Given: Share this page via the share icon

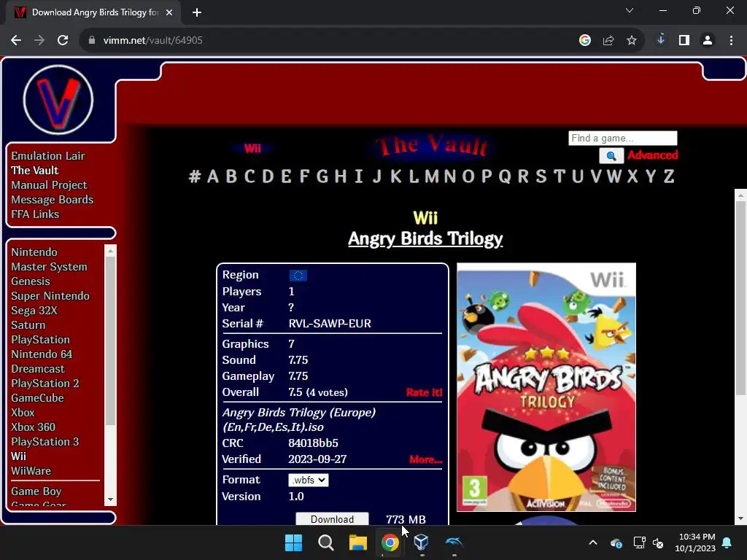Looking at the screenshot, I should [x=608, y=41].
